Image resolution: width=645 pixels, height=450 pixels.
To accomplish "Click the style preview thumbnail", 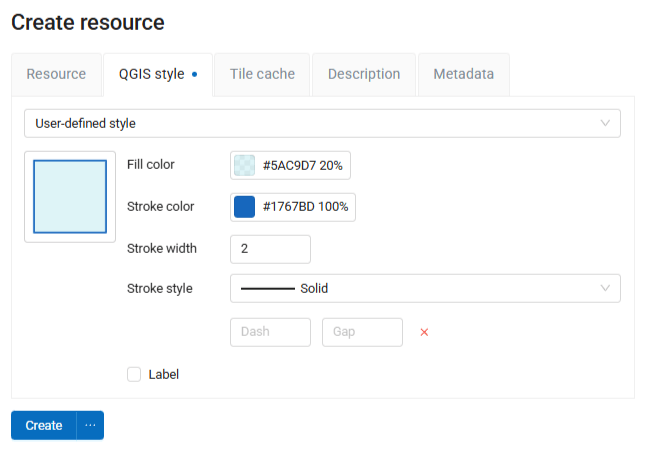I will pyautogui.click(x=70, y=196).
